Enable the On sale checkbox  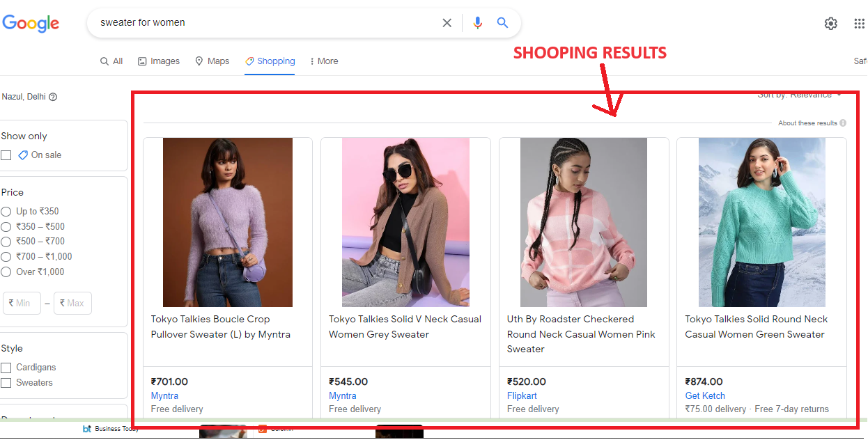pyautogui.click(x=6, y=155)
